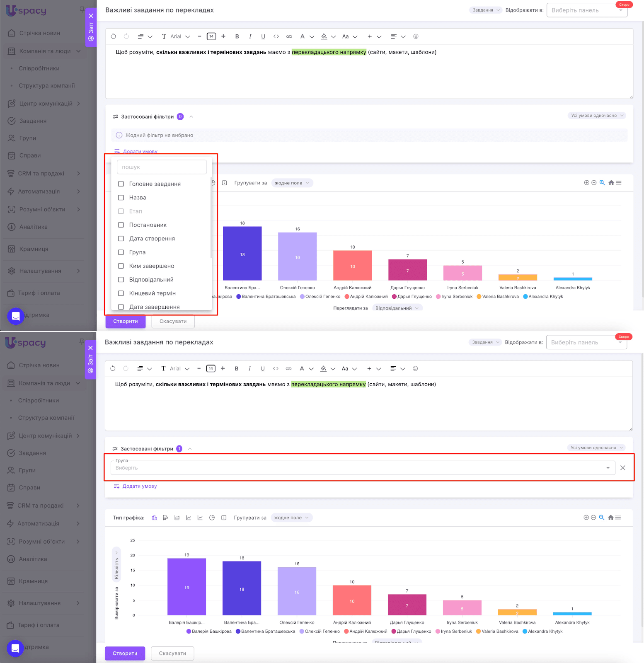
Task: Click the purple legend dot for Валерія Башкірова
Action: coord(189,632)
